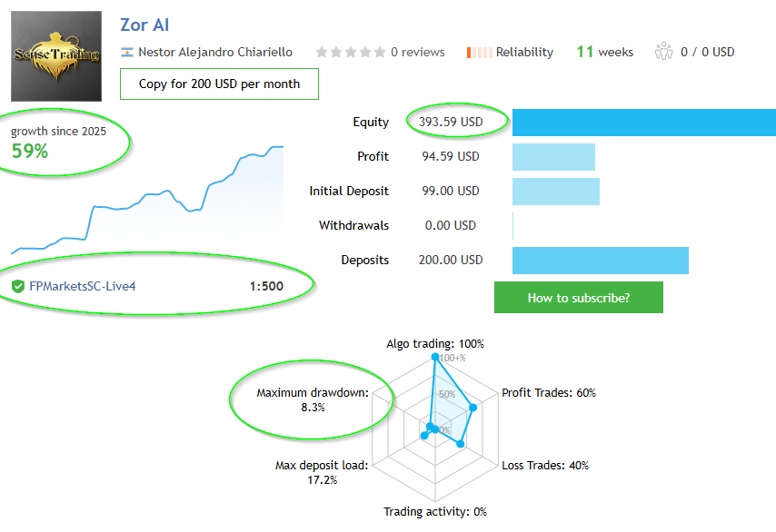This screenshot has height=532, width=776.
Task: Click the 11 weeks indicator
Action: 604,52
